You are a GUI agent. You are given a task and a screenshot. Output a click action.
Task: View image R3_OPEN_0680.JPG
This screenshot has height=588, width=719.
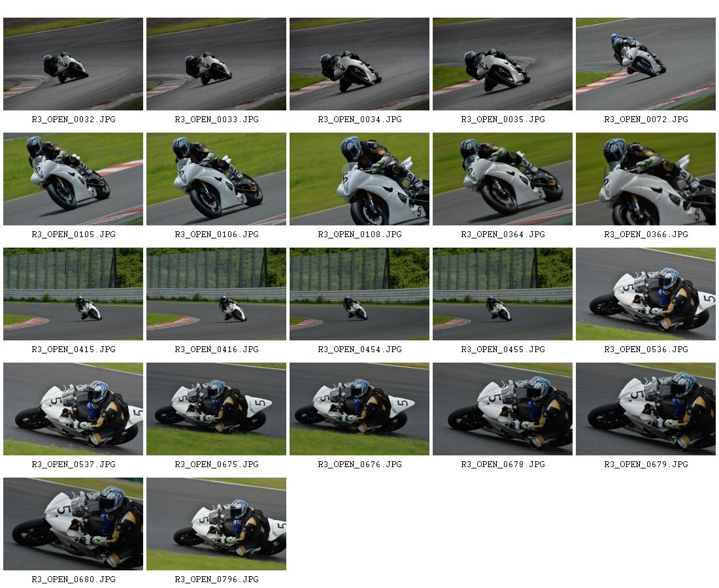coord(73,524)
